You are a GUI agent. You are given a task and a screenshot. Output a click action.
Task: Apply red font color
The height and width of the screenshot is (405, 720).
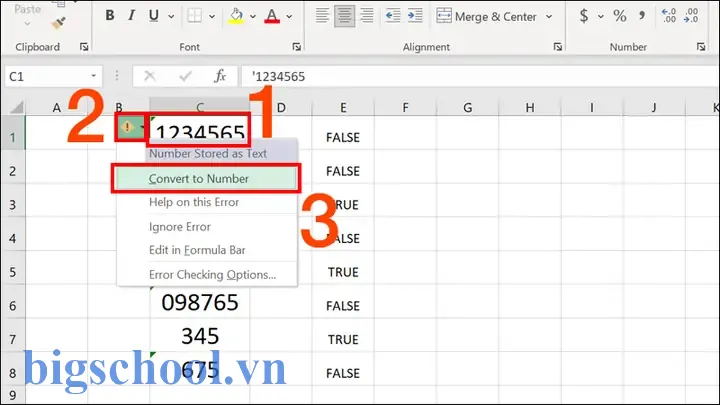pyautogui.click(x=272, y=16)
